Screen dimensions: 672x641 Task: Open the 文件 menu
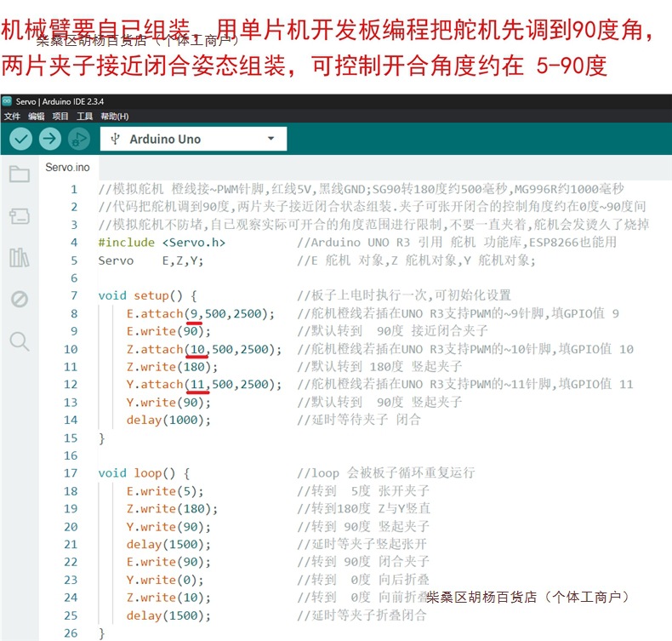12,116
